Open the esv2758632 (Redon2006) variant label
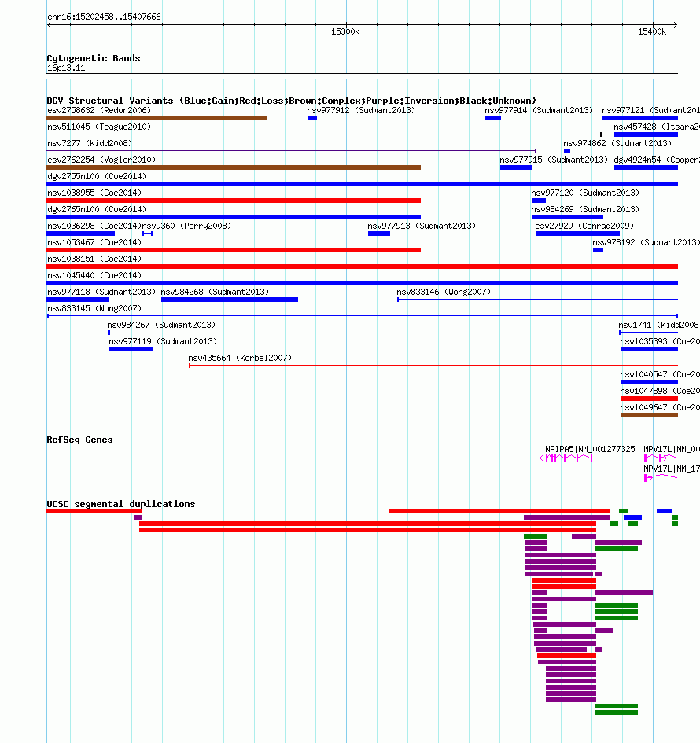This screenshot has height=743, width=700. tap(99, 110)
